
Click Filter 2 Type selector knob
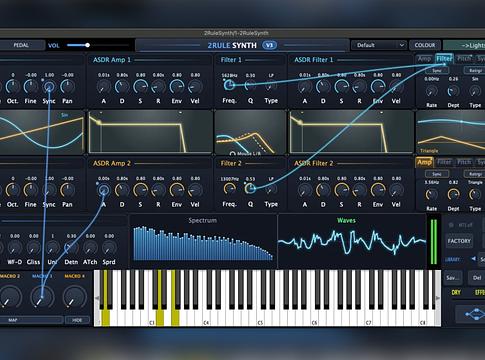pyautogui.click(x=271, y=189)
